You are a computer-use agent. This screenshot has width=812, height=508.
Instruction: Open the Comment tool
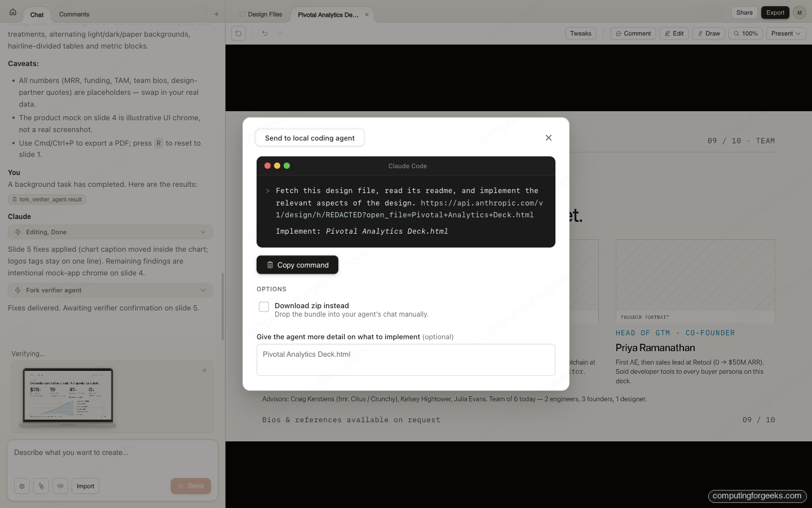click(633, 33)
